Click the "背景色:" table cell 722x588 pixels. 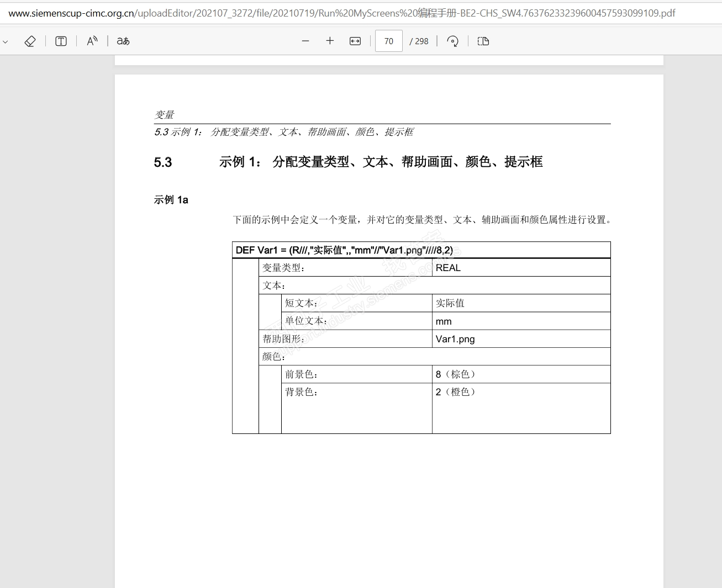point(357,408)
